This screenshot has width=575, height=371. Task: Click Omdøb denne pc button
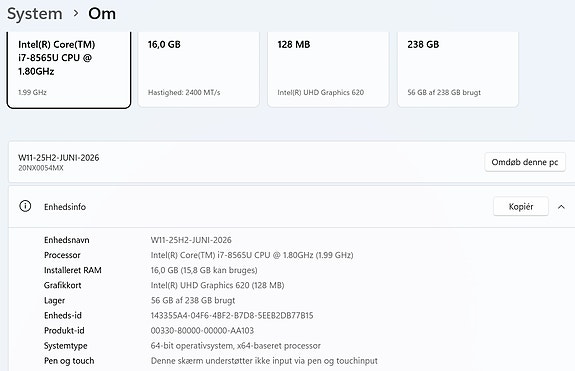click(525, 162)
